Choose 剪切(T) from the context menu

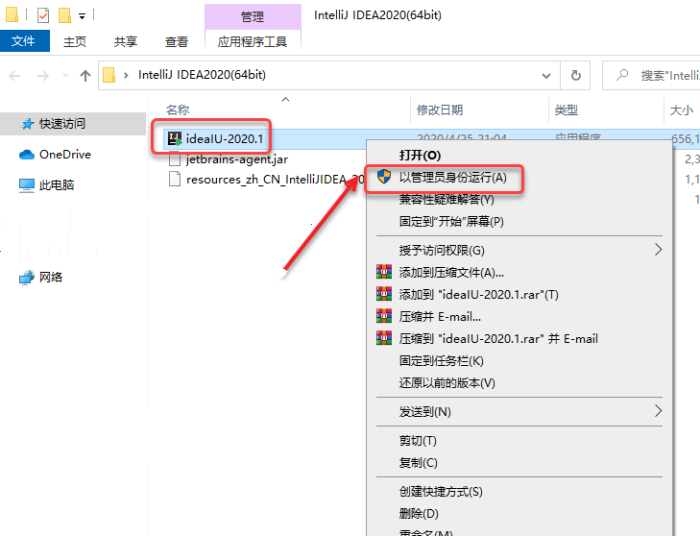418,440
